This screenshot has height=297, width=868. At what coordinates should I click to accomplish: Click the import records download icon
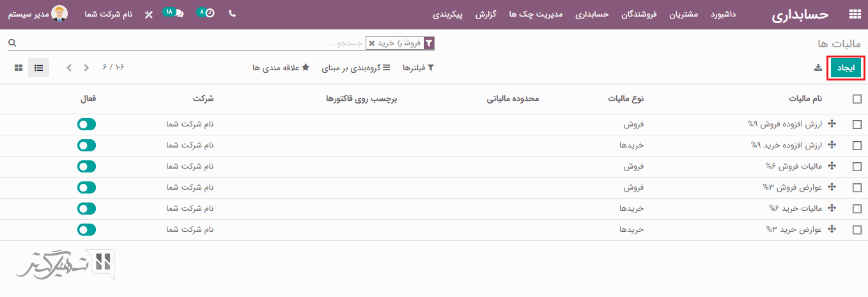point(818,68)
